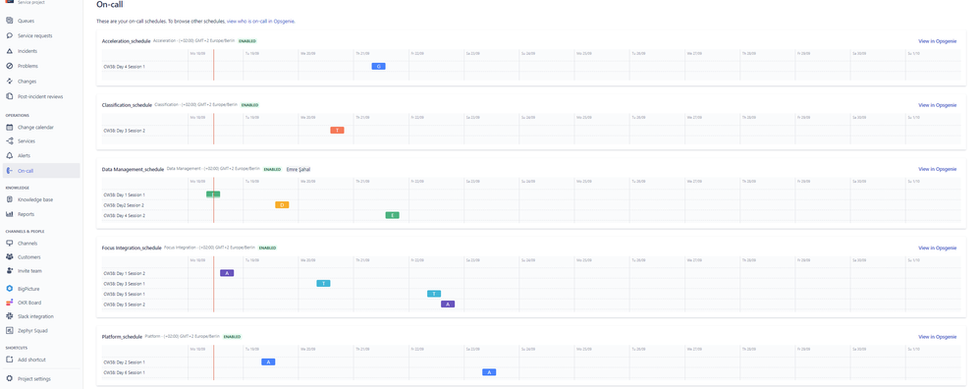Click green shift on Data Management Day 1 Session 1

point(213,194)
